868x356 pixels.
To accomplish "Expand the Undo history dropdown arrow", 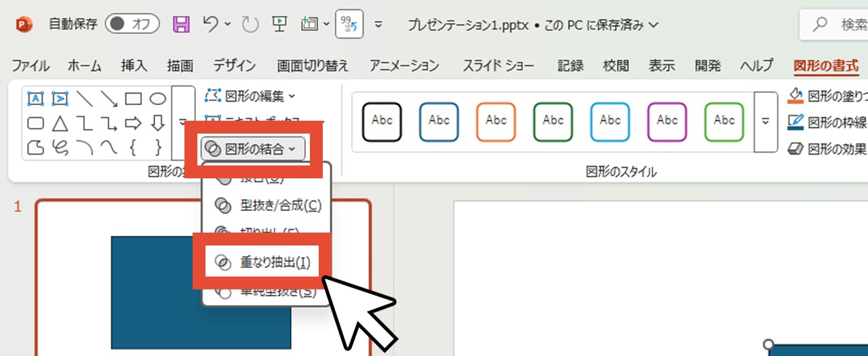I will click(x=227, y=25).
